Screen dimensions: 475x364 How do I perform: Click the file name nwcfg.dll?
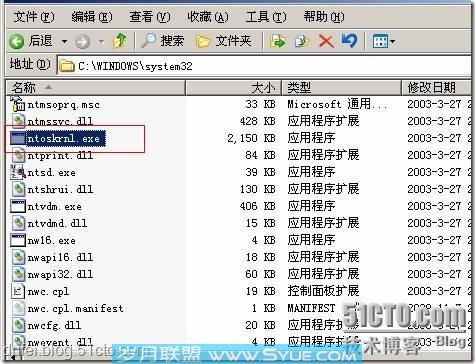tap(54, 325)
